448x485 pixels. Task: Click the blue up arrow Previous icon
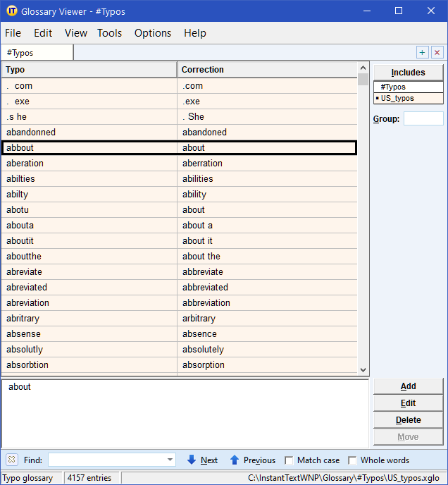[x=235, y=460]
